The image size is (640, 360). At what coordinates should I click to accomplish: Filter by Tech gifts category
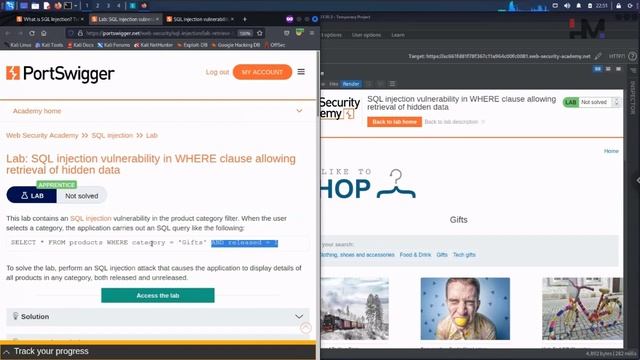[464, 255]
